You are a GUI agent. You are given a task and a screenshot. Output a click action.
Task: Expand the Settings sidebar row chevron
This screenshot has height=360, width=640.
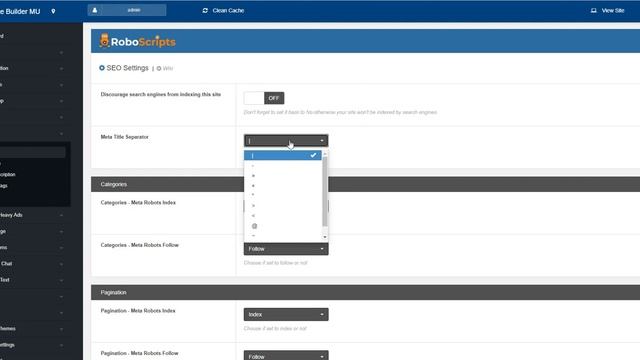coord(61,345)
